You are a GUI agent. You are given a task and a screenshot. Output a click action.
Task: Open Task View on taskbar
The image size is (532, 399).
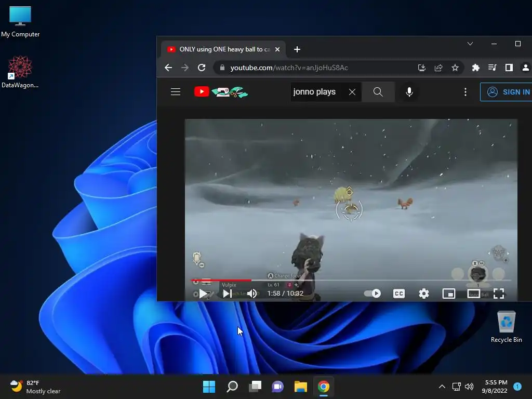tap(255, 387)
